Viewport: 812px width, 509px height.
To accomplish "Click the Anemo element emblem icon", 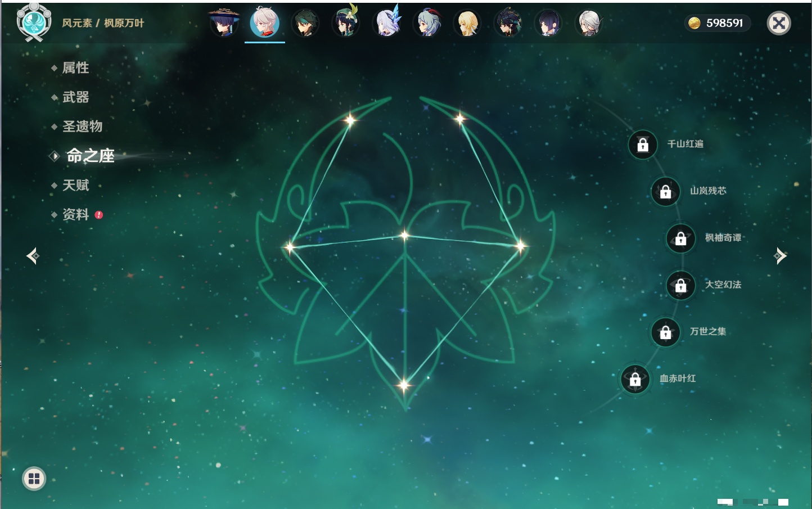I will click(x=34, y=22).
